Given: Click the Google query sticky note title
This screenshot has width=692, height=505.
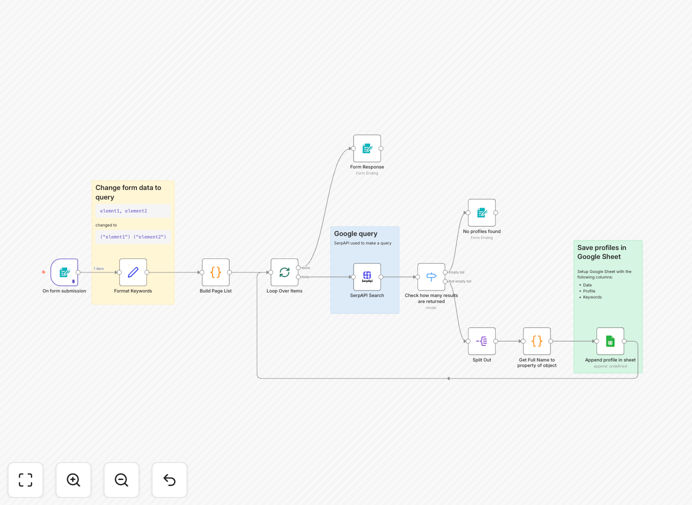Looking at the screenshot, I should coord(356,234).
